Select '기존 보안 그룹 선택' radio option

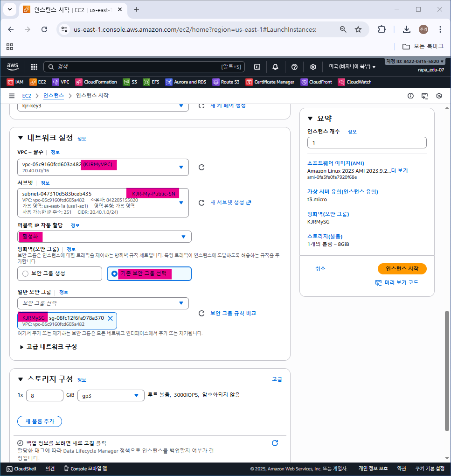149,273
